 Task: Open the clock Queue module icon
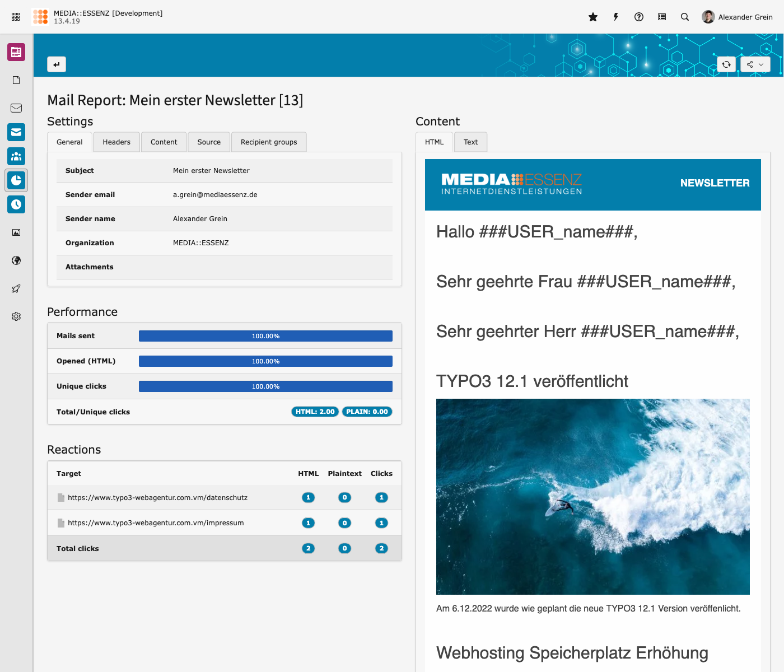point(16,204)
